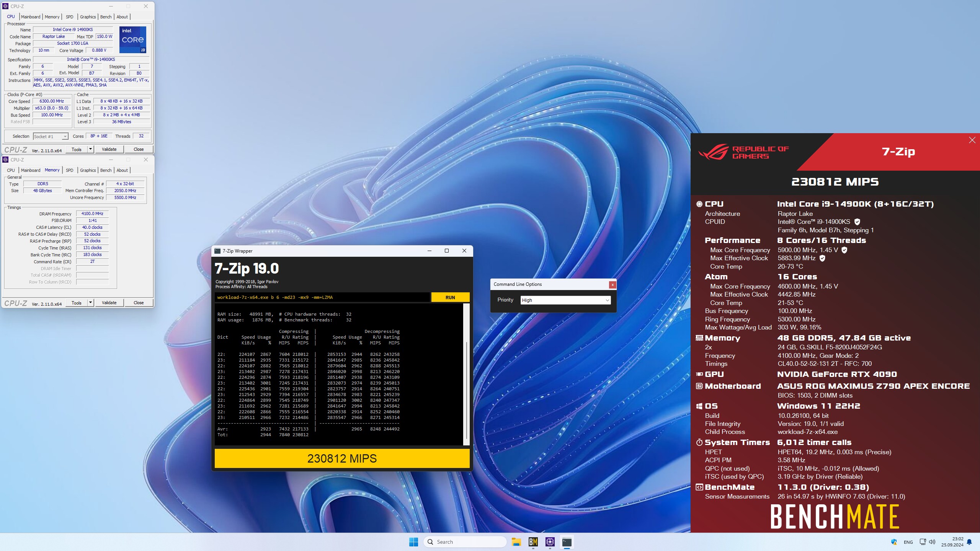Open the Priority dropdown set to High

click(565, 300)
